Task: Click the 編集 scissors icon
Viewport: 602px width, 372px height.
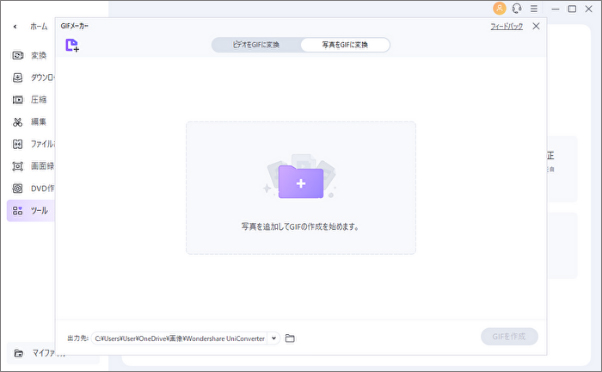Action: 18,122
